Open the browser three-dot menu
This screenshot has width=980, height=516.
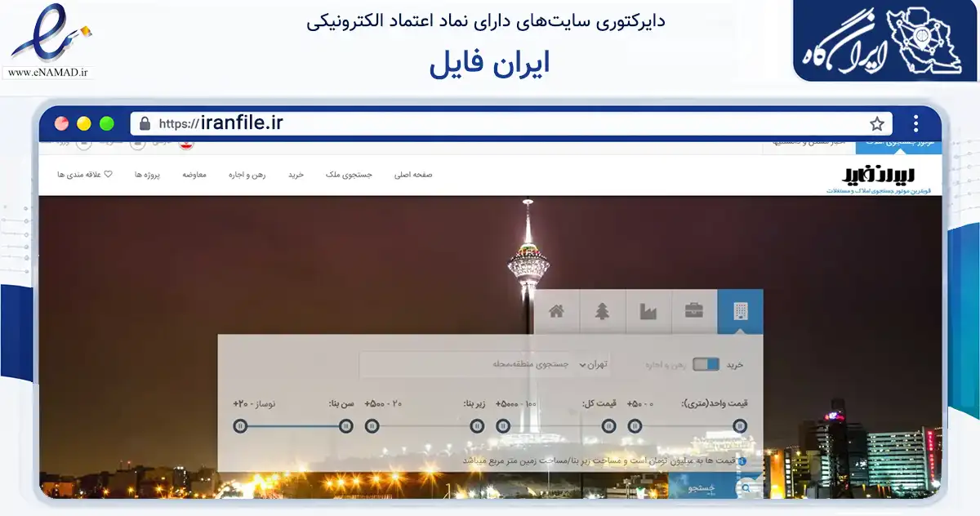pos(916,124)
